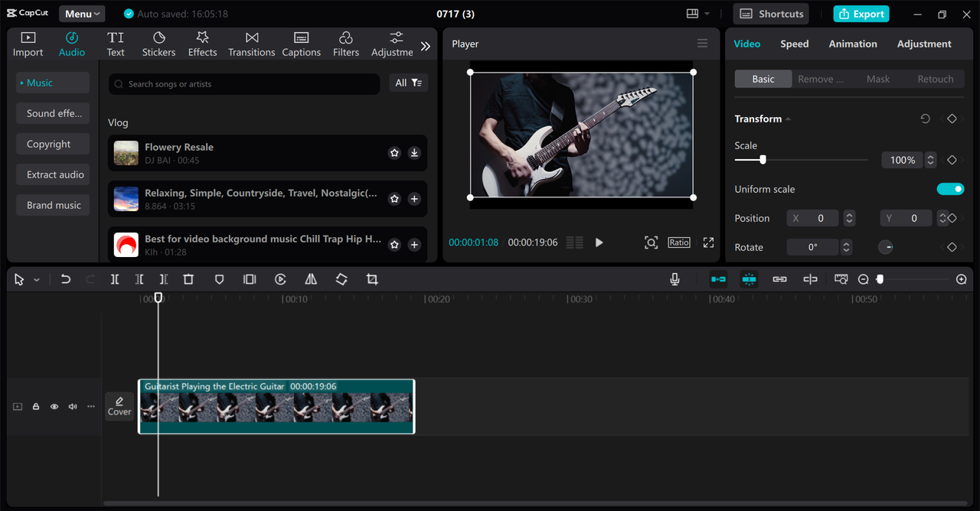The width and height of the screenshot is (980, 511).
Task: Open the All filter dropdown
Action: 408,83
